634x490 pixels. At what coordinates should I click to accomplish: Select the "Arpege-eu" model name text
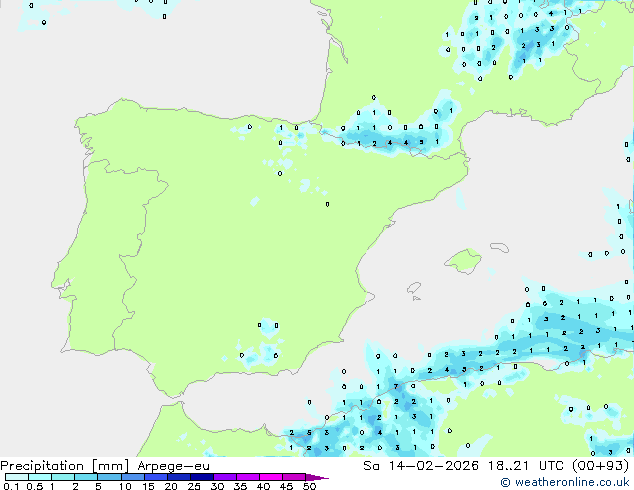[x=173, y=466]
